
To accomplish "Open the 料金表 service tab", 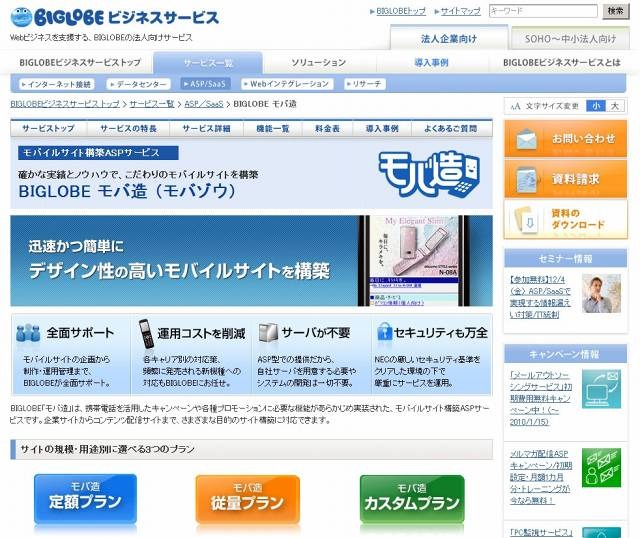I will tap(327, 129).
